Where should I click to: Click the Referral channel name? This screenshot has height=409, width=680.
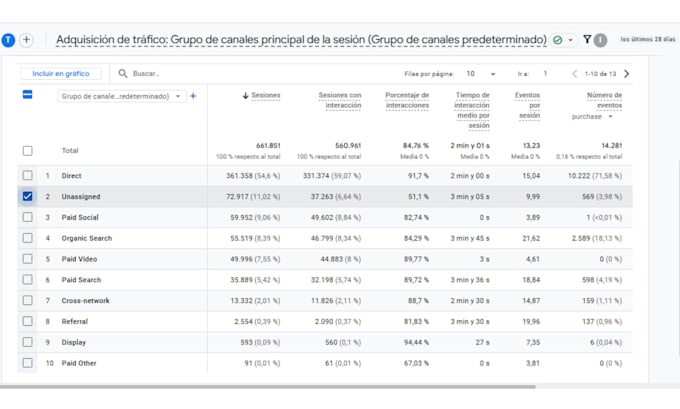click(75, 321)
